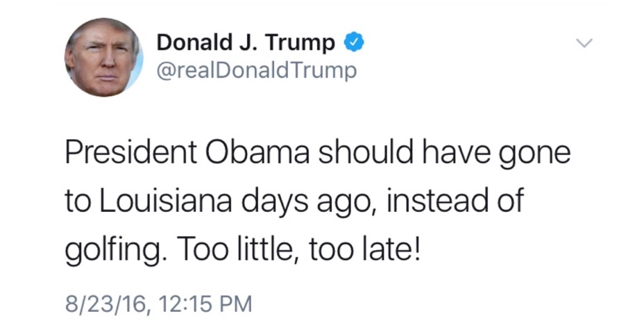Click the phrase "too late!" in tweet
644x330 pixels.
click(365, 250)
